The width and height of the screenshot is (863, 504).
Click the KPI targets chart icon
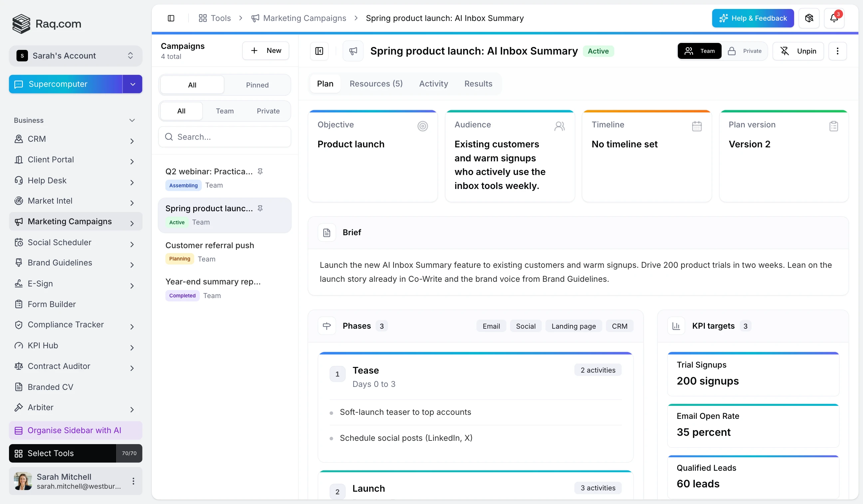(x=676, y=326)
